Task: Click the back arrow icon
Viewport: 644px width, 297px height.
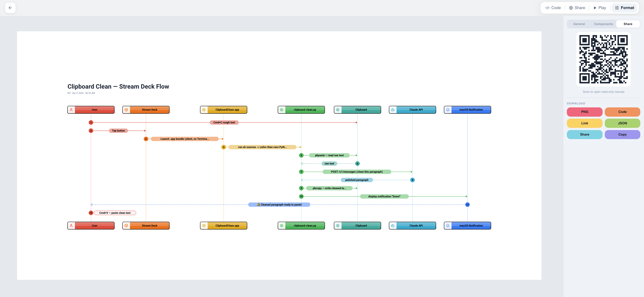Action: pos(10,8)
